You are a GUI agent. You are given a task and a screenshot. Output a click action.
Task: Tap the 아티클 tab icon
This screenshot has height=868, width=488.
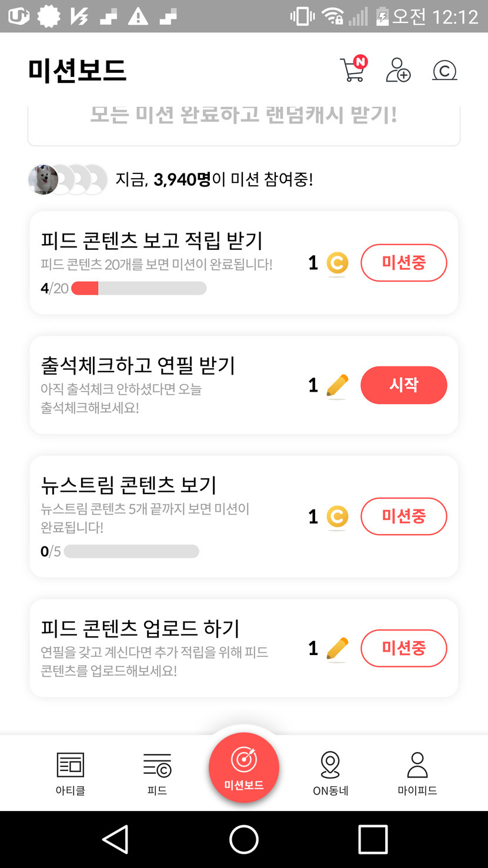click(71, 765)
